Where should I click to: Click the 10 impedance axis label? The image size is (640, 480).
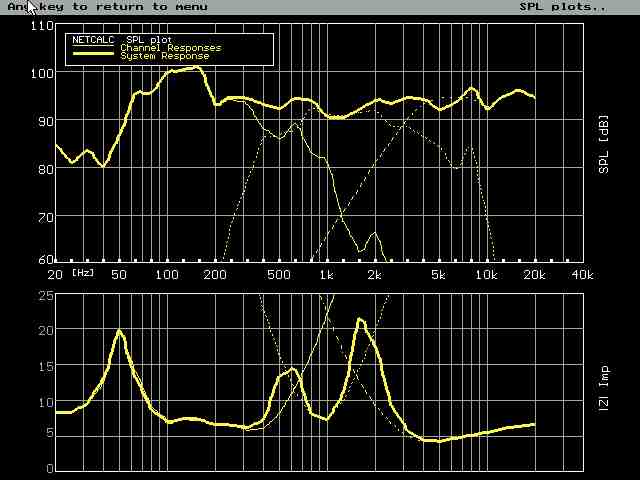click(x=45, y=402)
